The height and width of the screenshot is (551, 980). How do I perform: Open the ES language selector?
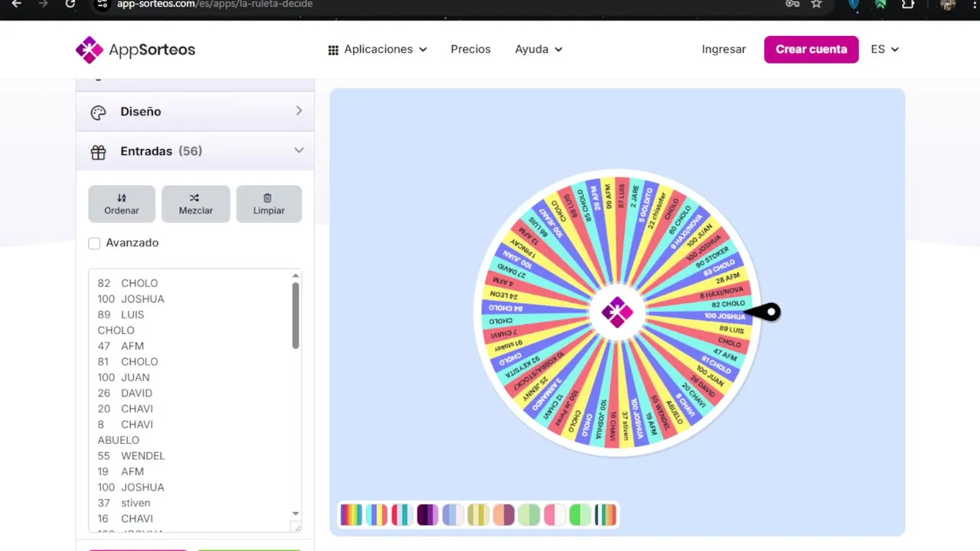[x=884, y=49]
